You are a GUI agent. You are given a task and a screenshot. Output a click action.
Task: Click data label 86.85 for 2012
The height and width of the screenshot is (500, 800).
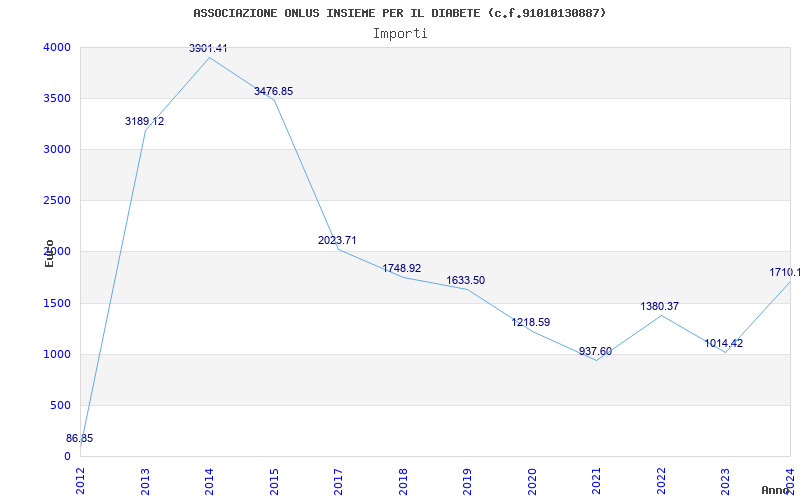tap(80, 438)
